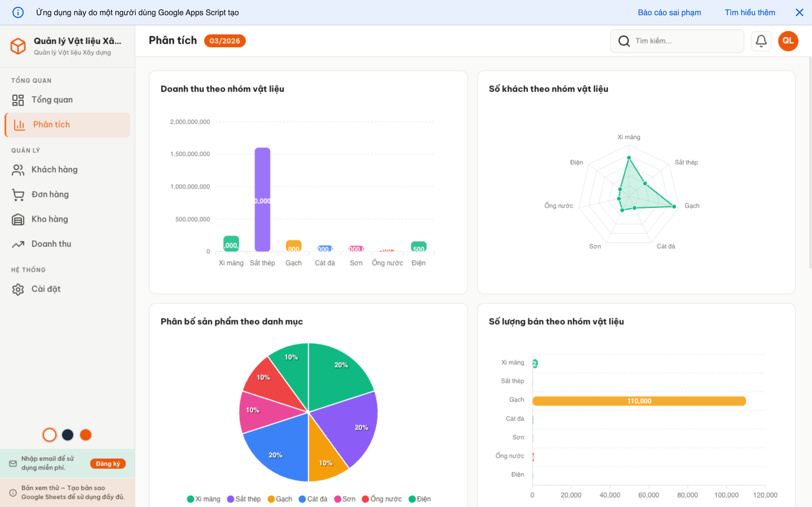Click the Đơn hàng cart icon

(18, 194)
